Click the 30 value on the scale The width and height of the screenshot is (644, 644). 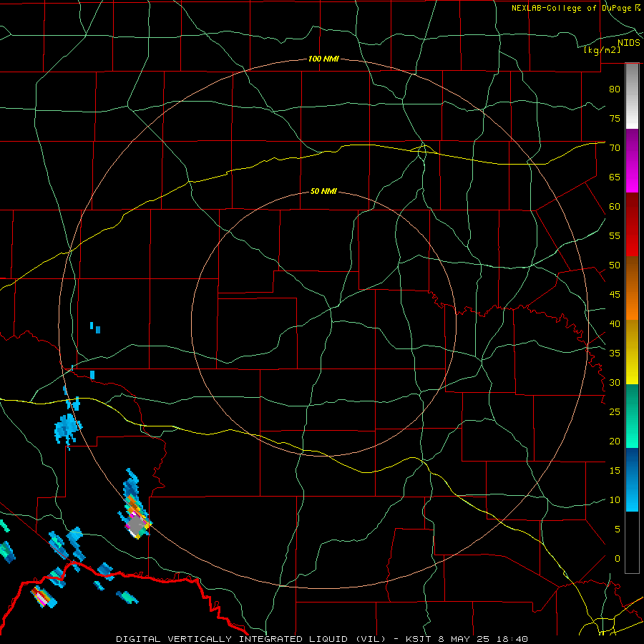click(x=615, y=382)
